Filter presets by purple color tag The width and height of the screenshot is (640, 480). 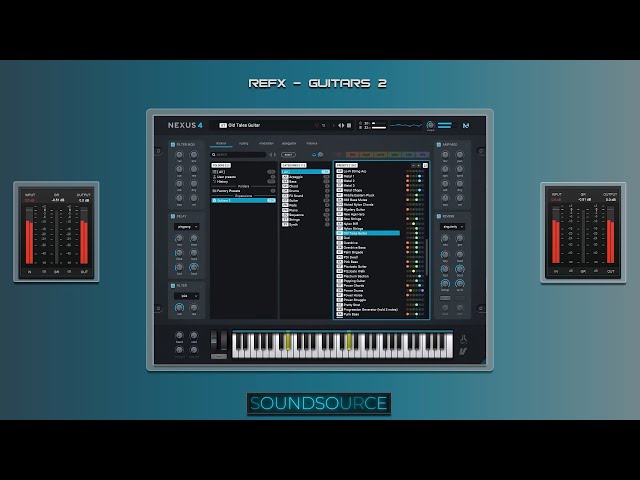[x=422, y=155]
